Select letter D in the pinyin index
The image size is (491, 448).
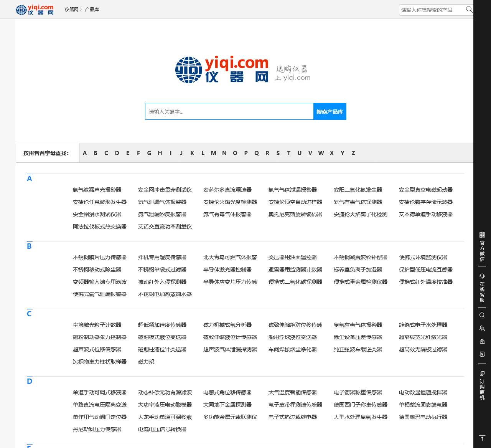pos(117,153)
